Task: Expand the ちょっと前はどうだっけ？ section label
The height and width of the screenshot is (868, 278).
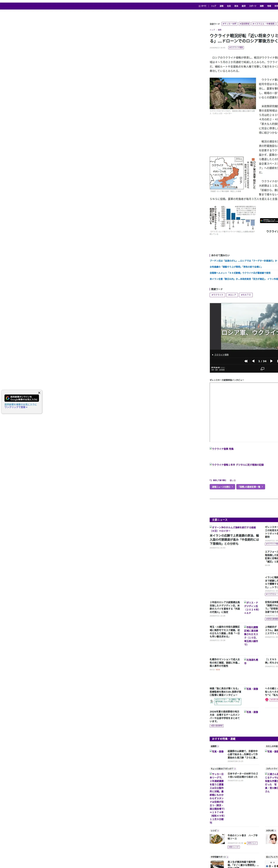Action: (223, 769)
